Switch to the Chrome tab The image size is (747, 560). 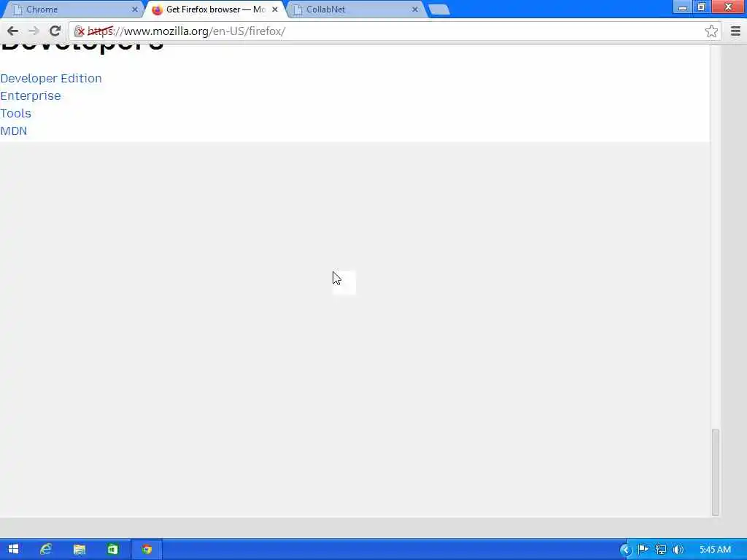tap(71, 9)
